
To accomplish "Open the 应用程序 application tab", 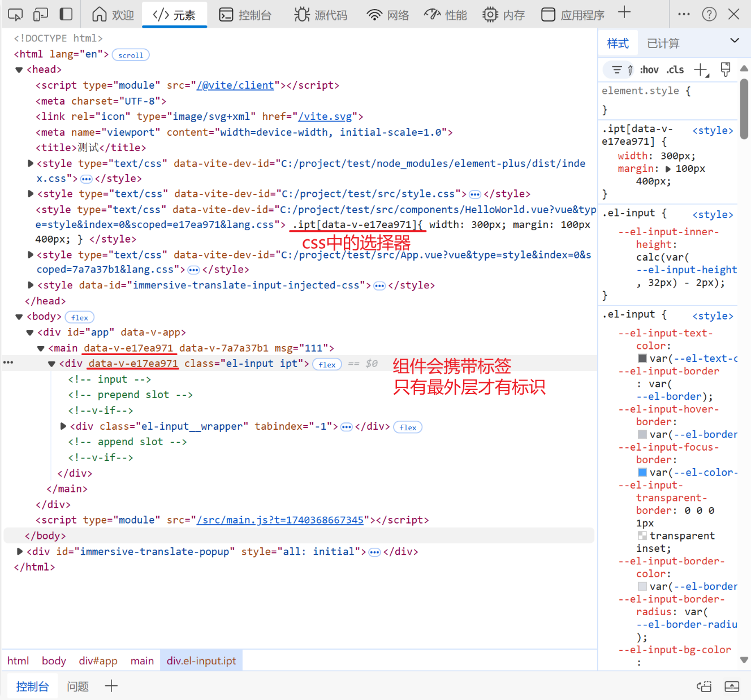I will coord(573,15).
